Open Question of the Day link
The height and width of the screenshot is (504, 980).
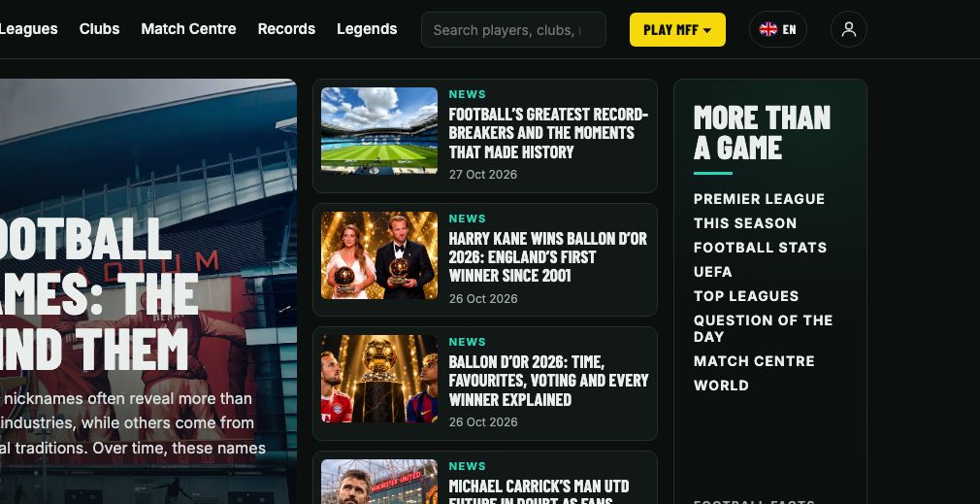[763, 328]
